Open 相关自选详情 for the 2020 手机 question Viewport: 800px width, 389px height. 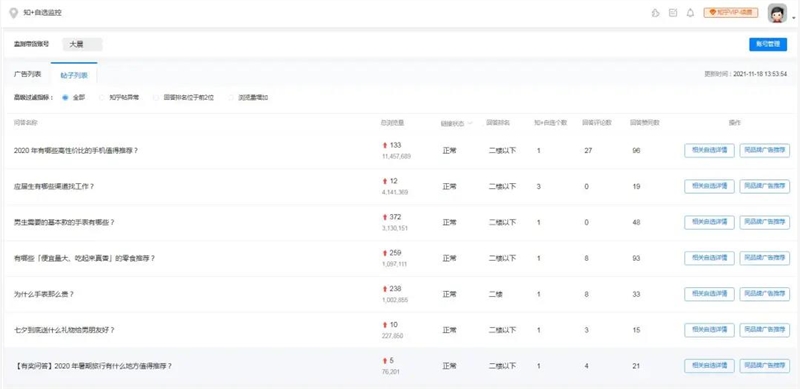point(709,151)
